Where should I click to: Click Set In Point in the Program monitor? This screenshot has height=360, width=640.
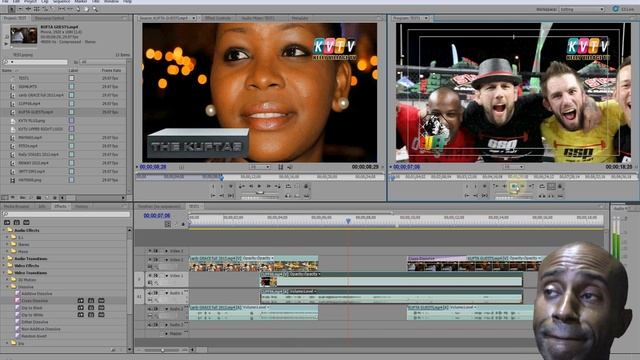pos(467,186)
